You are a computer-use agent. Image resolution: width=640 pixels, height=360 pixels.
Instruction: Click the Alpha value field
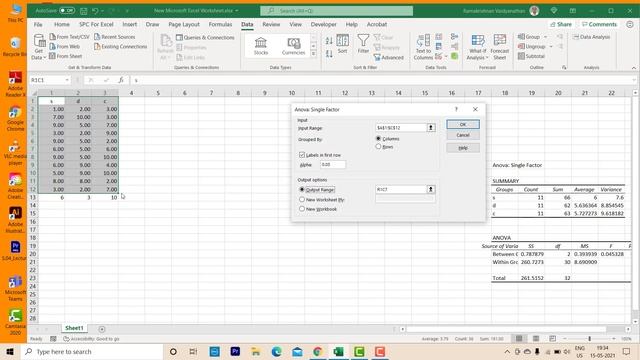pos(333,164)
